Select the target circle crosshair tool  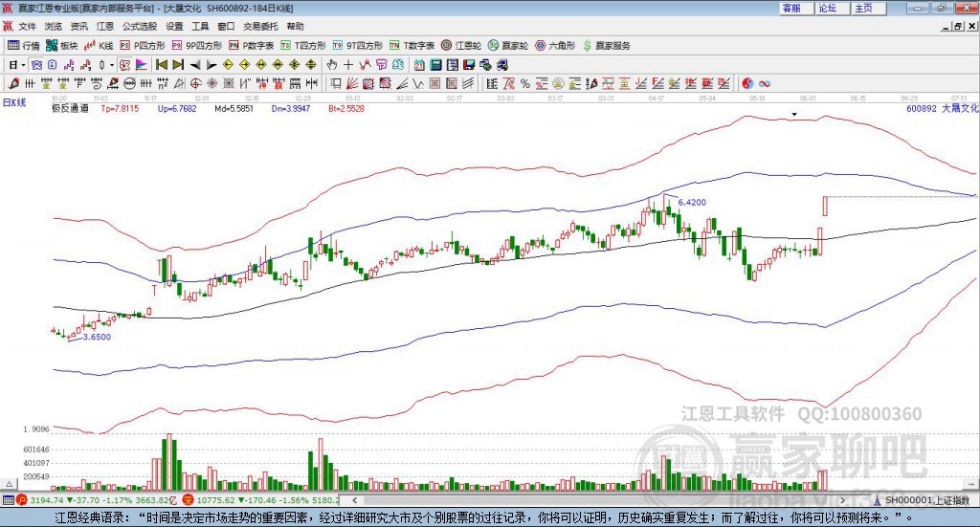coord(195,83)
